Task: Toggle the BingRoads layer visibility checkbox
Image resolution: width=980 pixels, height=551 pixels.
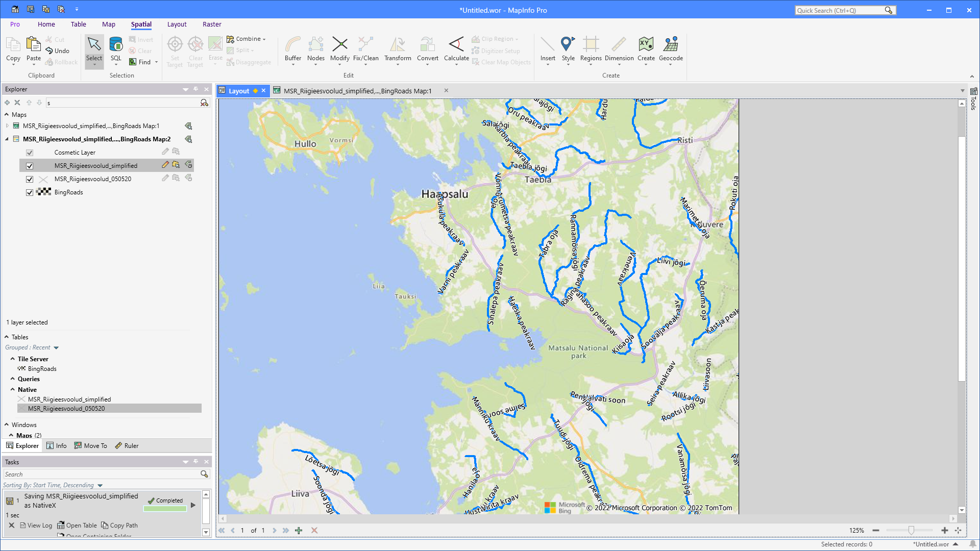Action: tap(30, 192)
